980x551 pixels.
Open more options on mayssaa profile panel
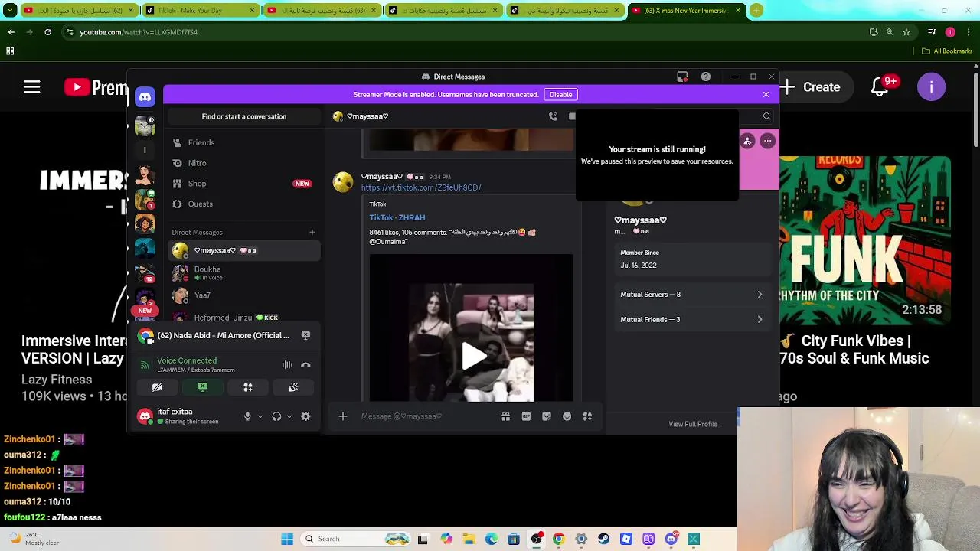click(767, 141)
